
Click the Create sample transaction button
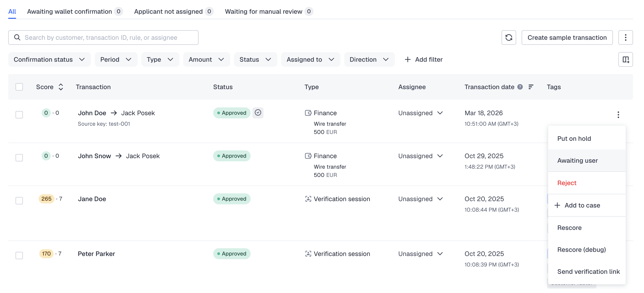pos(567,37)
